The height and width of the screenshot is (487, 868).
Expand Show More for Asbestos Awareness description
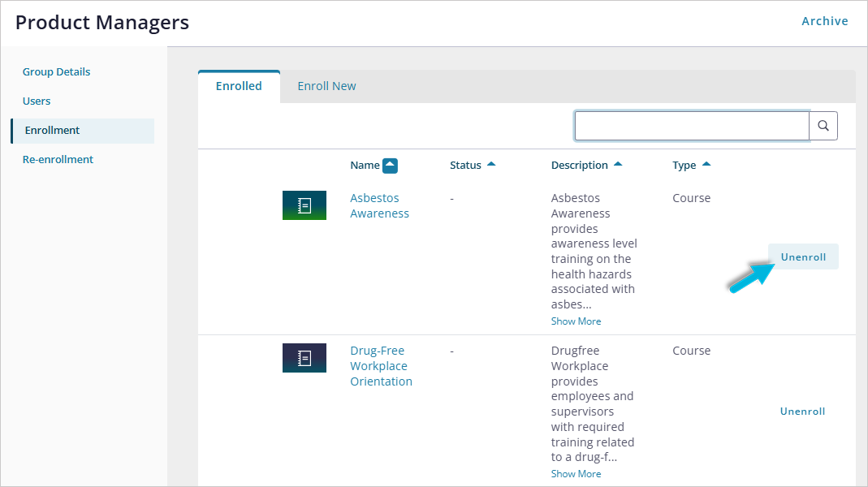[576, 321]
